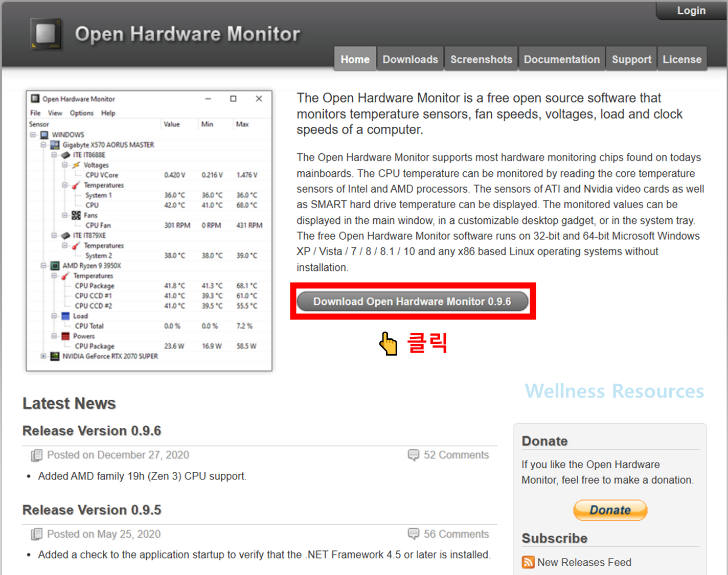728x575 pixels.
Task: Click the yellow Donate button
Action: pos(610,510)
